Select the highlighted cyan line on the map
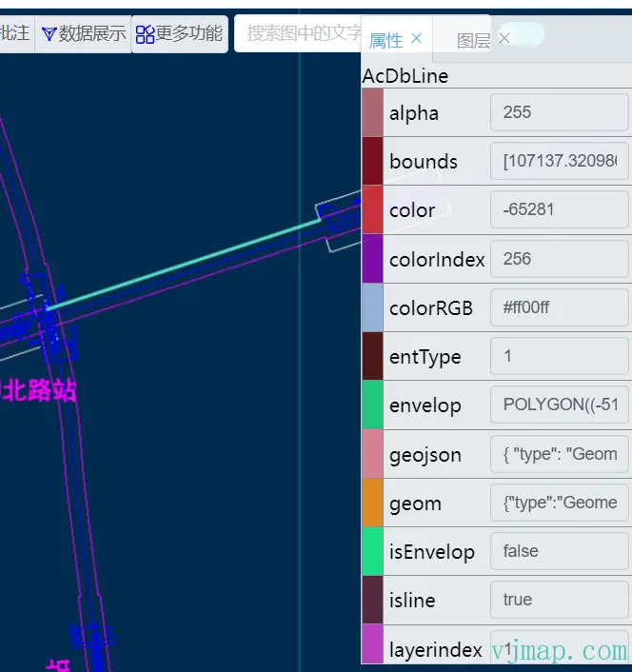Viewport: 632px width, 672px height. click(185, 264)
